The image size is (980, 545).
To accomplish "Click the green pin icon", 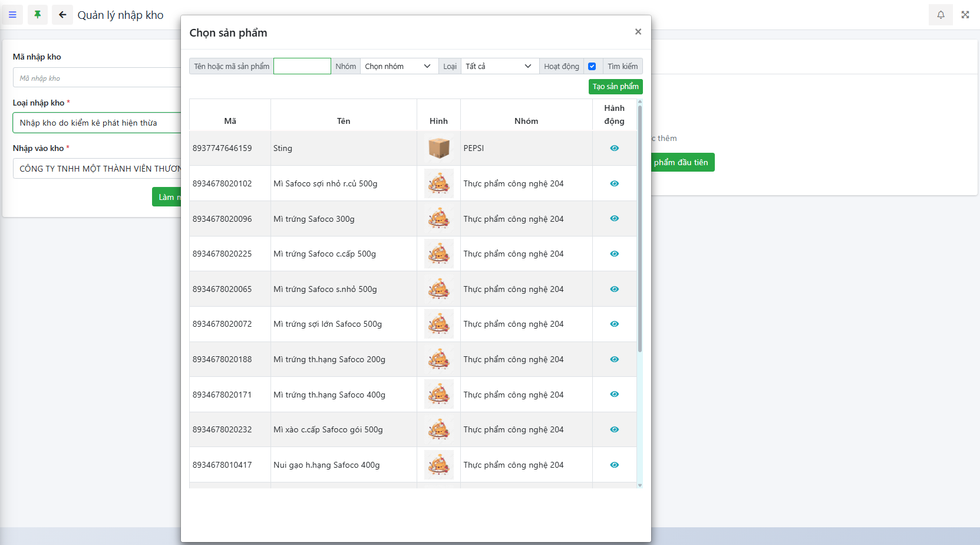I will click(x=38, y=15).
